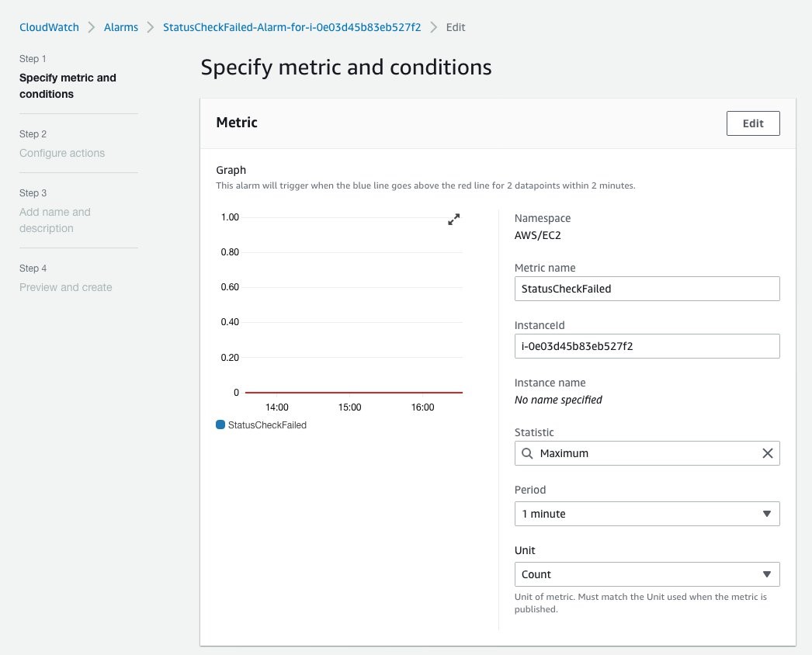Click the StatusCheckFailed legend label

pyautogui.click(x=267, y=425)
